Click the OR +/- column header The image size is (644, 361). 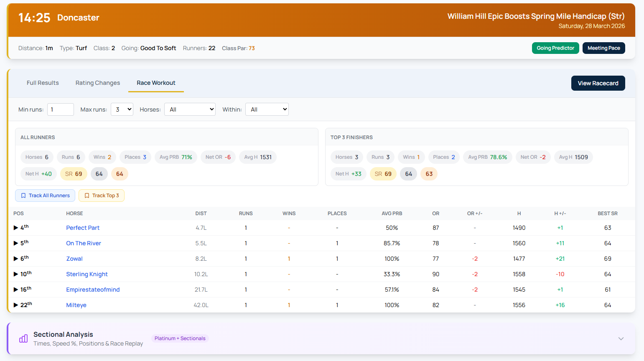[x=475, y=214]
